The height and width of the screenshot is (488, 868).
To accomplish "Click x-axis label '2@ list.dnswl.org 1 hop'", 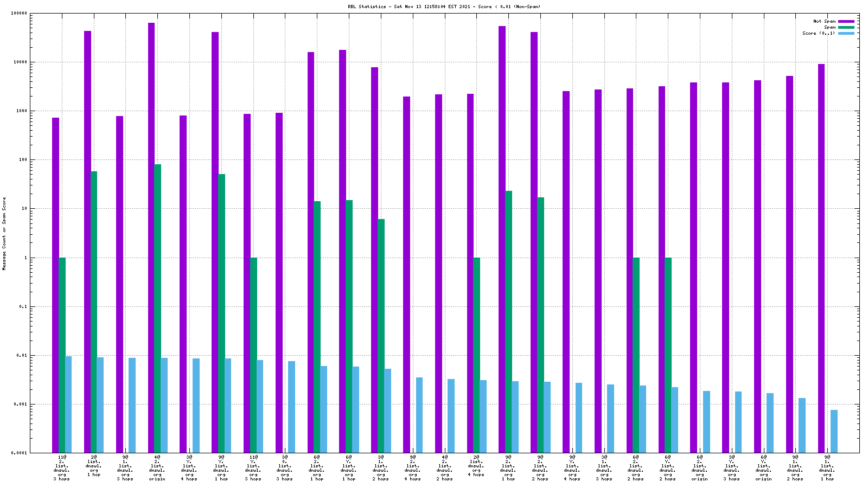I will click(93, 466).
